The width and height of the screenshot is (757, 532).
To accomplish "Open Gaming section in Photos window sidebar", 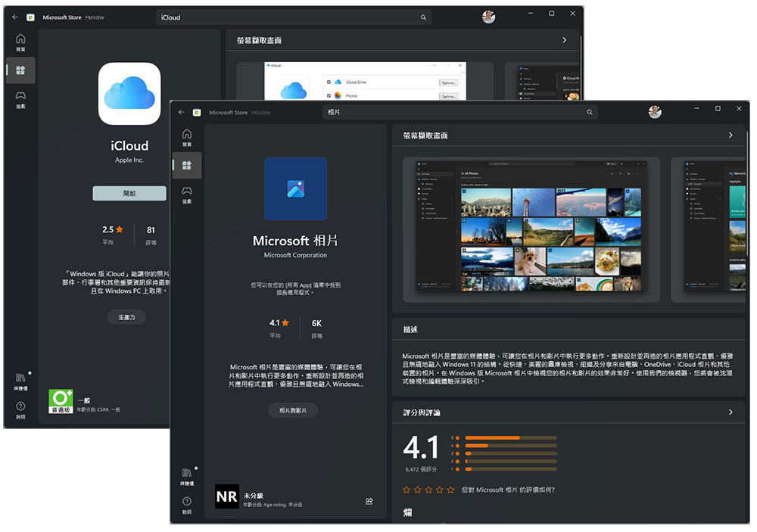I will 187,194.
